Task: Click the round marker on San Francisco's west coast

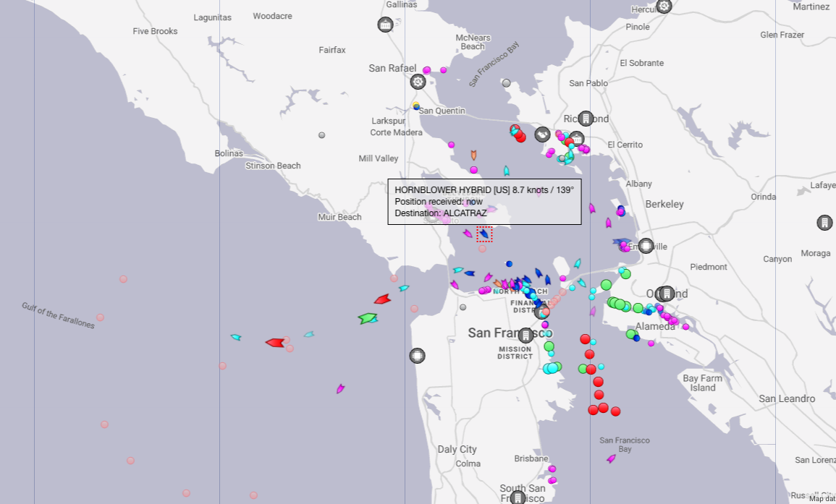Action: tap(417, 356)
